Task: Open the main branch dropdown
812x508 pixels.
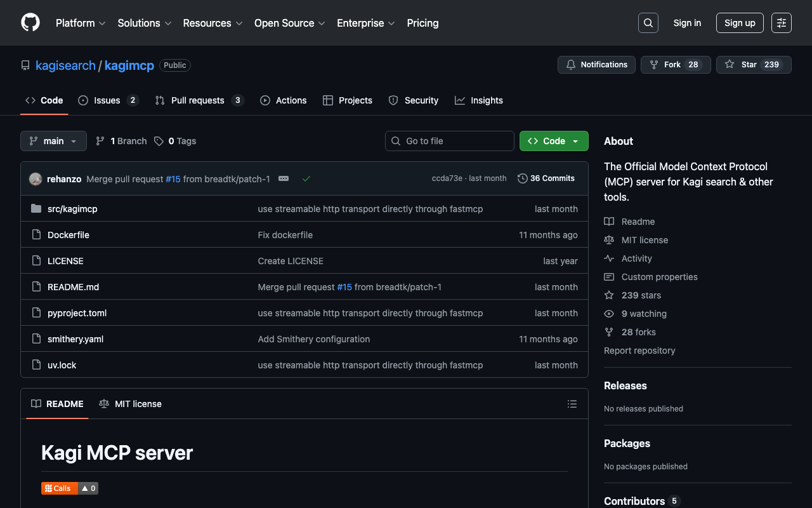Action: pos(53,141)
